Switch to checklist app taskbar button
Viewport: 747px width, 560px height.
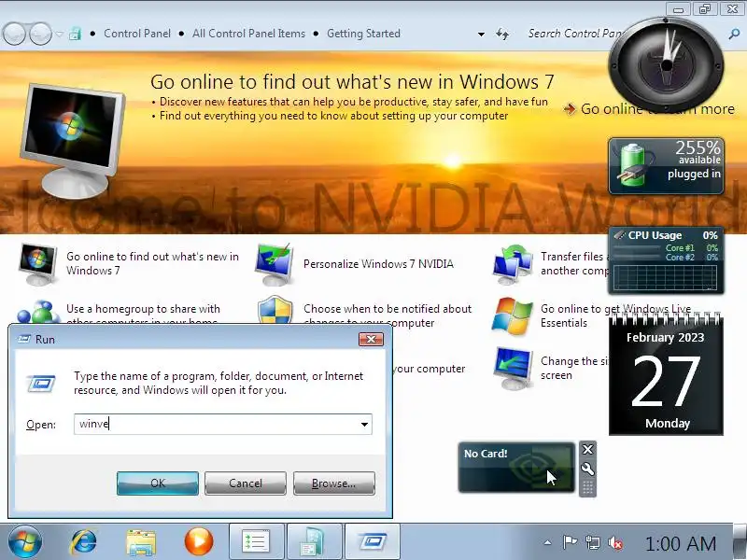(256, 542)
